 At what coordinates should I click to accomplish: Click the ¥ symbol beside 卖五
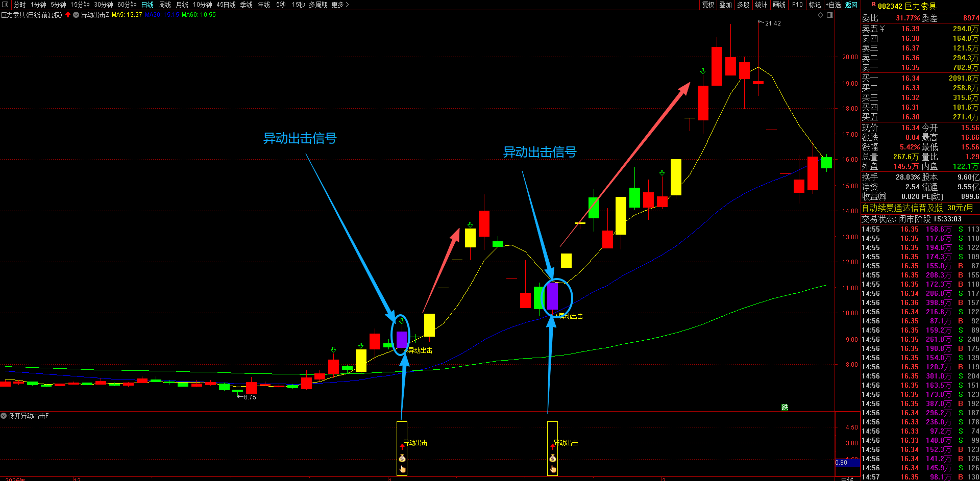pos(882,29)
